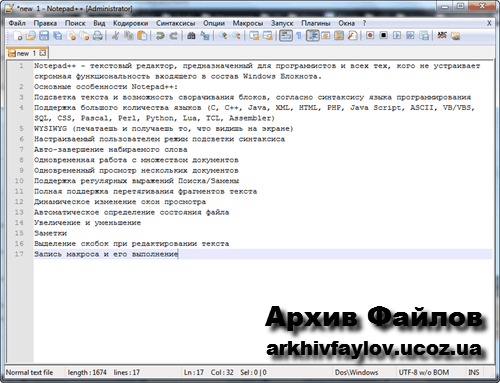
Task: Toggle the indent guide toolbar button
Action: 312,36
